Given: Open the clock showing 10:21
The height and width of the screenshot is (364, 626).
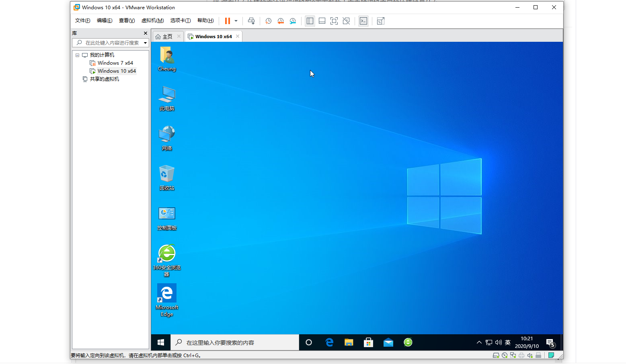Looking at the screenshot, I should tap(527, 342).
